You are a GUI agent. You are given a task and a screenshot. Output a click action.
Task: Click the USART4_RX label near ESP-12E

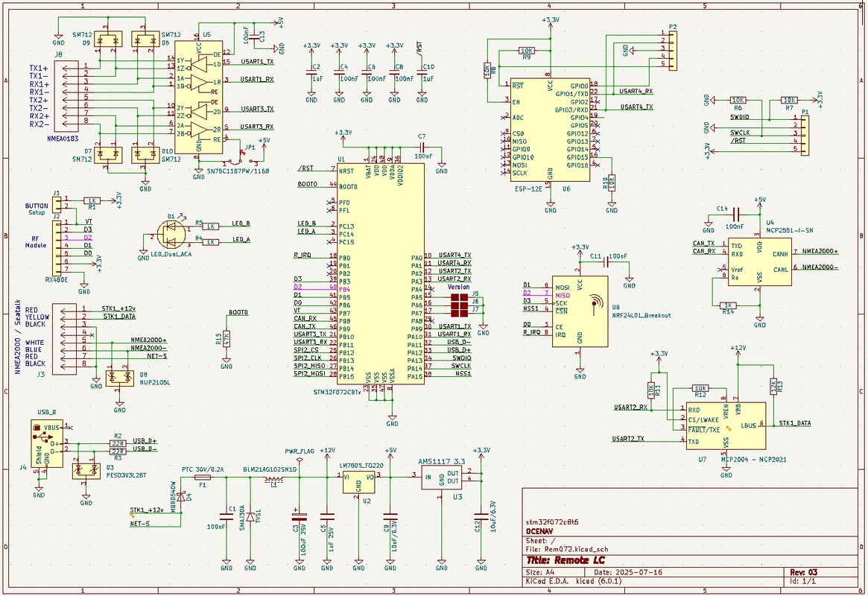pyautogui.click(x=636, y=91)
